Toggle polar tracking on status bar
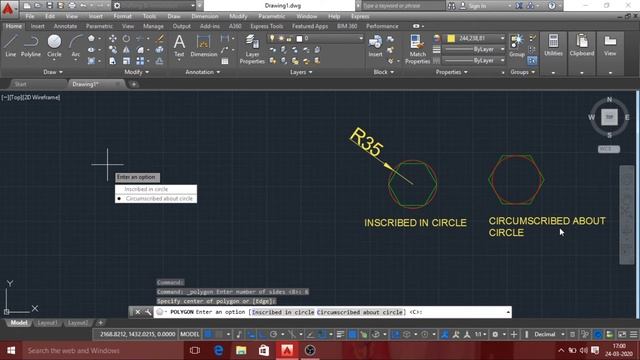 pos(273,334)
